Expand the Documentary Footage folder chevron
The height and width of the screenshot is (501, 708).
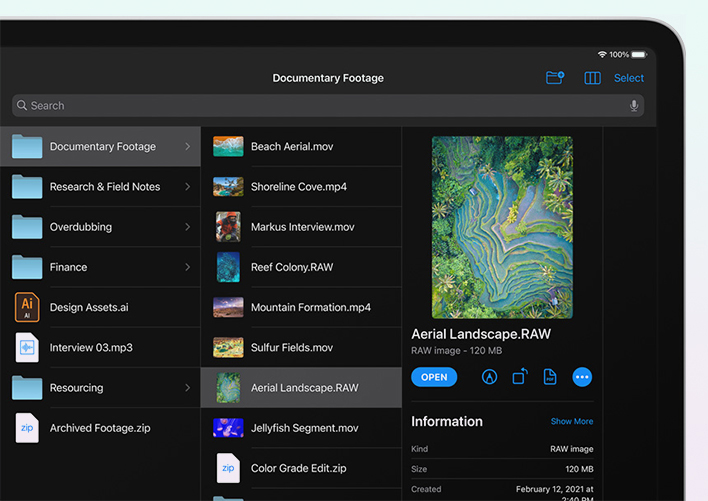point(187,147)
